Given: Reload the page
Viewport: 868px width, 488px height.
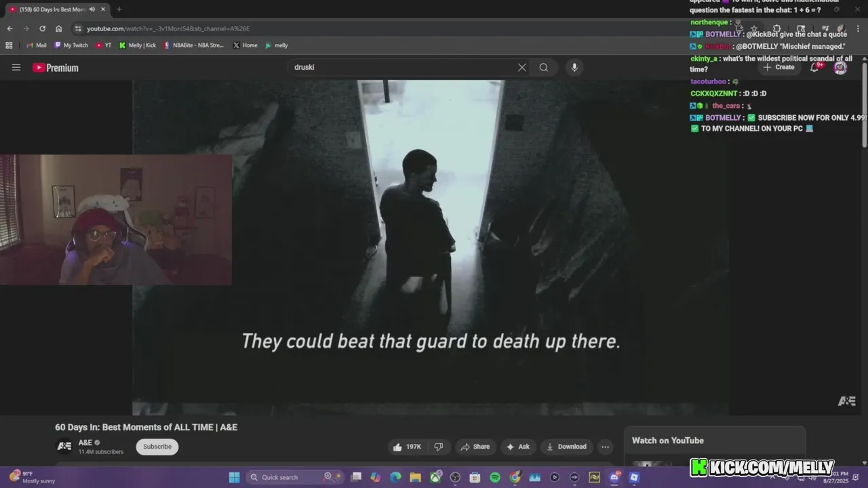Looking at the screenshot, I should coord(42,28).
